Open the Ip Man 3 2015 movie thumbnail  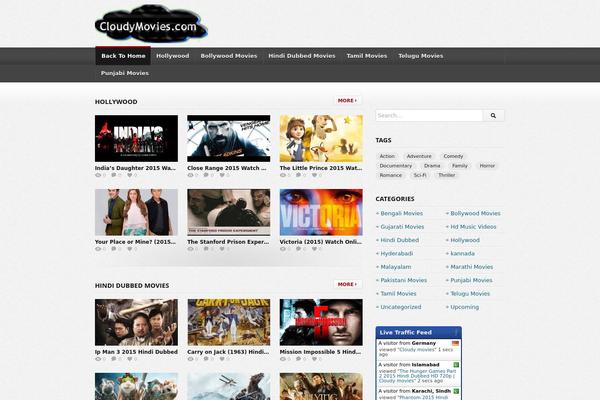point(136,322)
